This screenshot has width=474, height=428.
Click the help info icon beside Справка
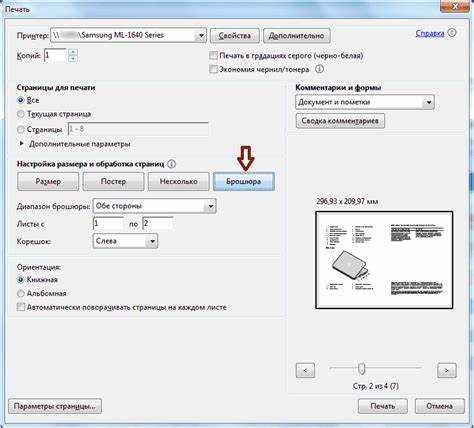(452, 33)
